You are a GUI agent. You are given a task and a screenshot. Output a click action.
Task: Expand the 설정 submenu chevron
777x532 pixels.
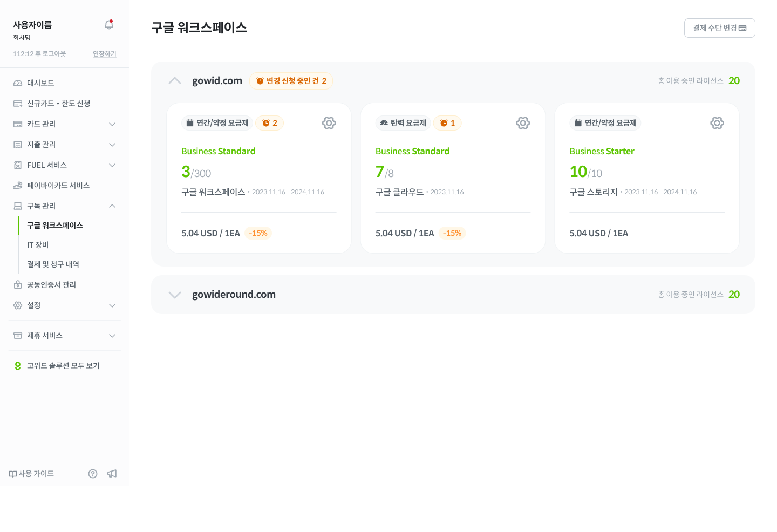pos(112,305)
